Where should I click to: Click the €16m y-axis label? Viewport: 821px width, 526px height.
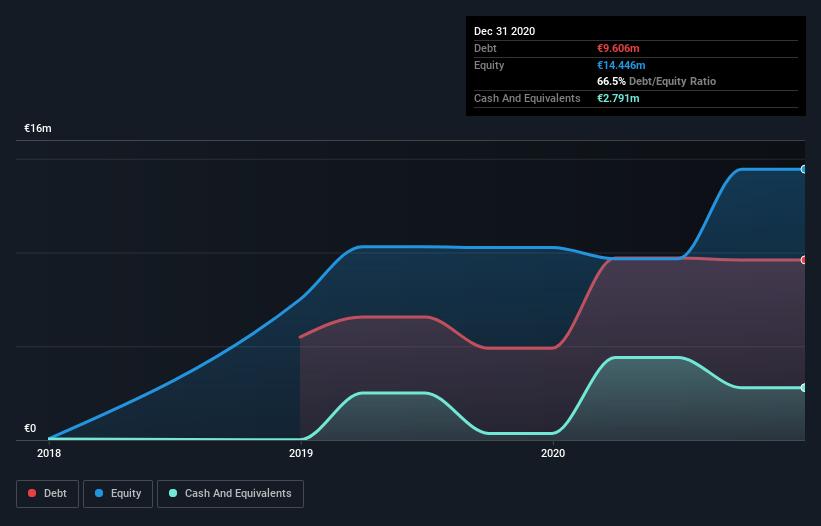(x=38, y=128)
